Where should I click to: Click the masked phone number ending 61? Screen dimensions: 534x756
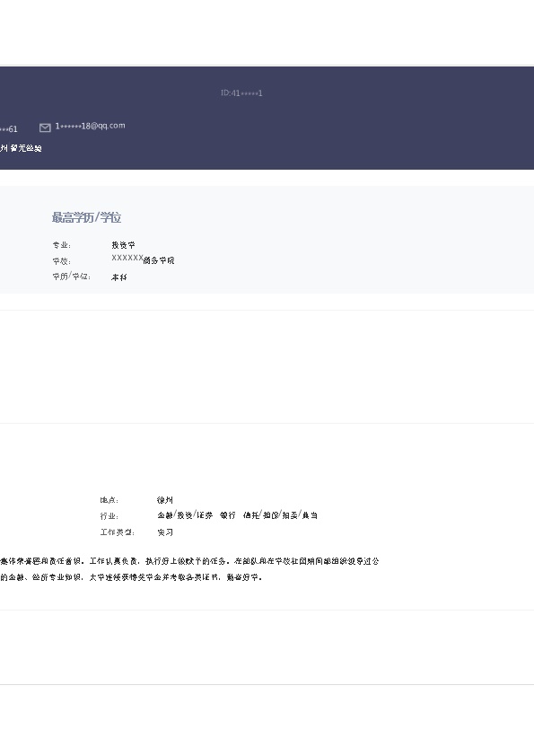pyautogui.click(x=9, y=128)
